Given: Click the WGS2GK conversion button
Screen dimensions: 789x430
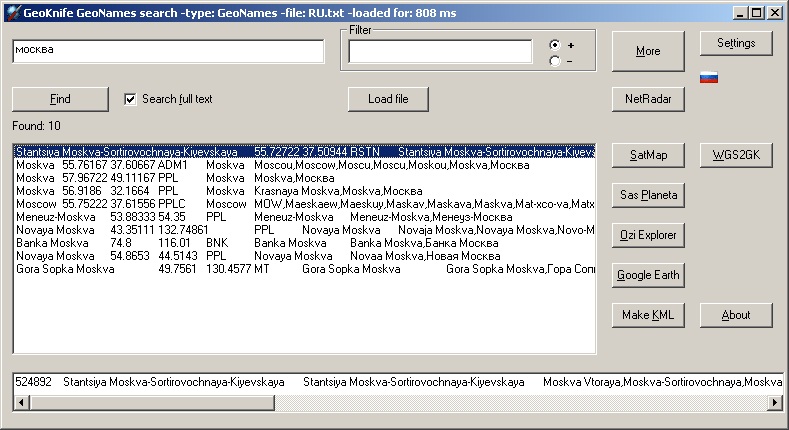Looking at the screenshot, I should pos(736,155).
